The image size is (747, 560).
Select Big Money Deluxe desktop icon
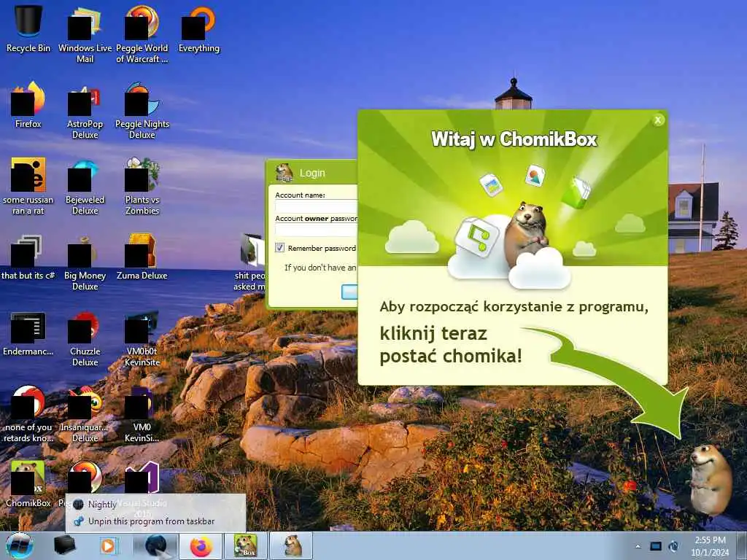(x=85, y=262)
